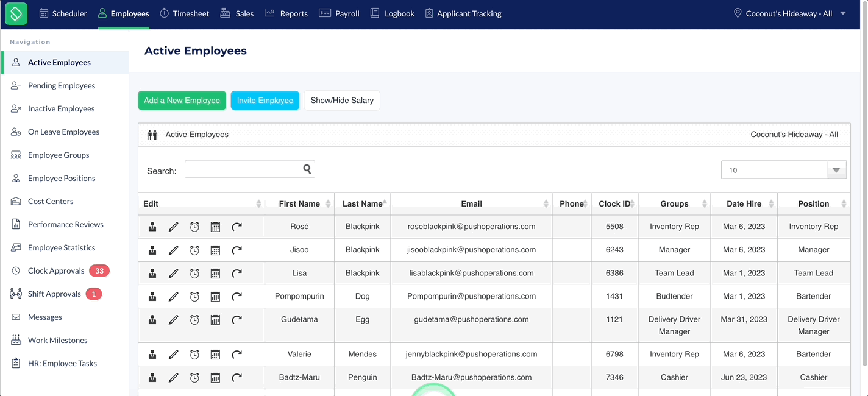The image size is (868, 396).
Task: Click the calendar icon in Rosé's row
Action: coord(215,227)
